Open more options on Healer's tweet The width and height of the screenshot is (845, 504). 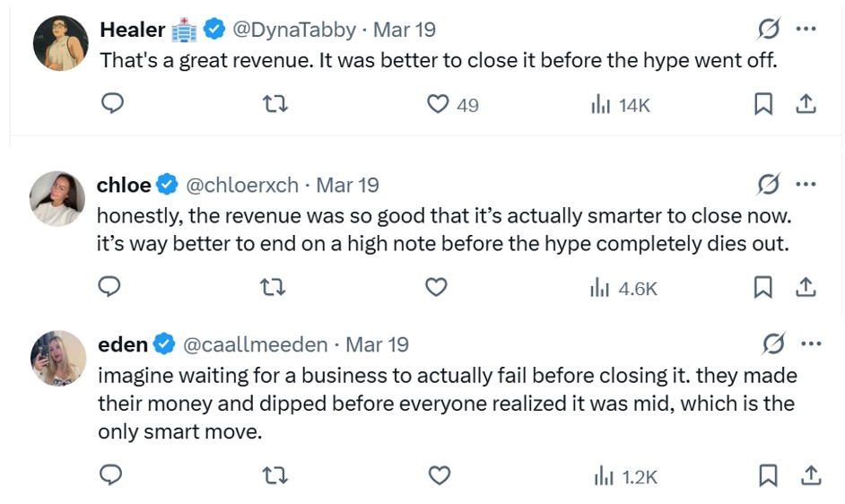(x=806, y=29)
